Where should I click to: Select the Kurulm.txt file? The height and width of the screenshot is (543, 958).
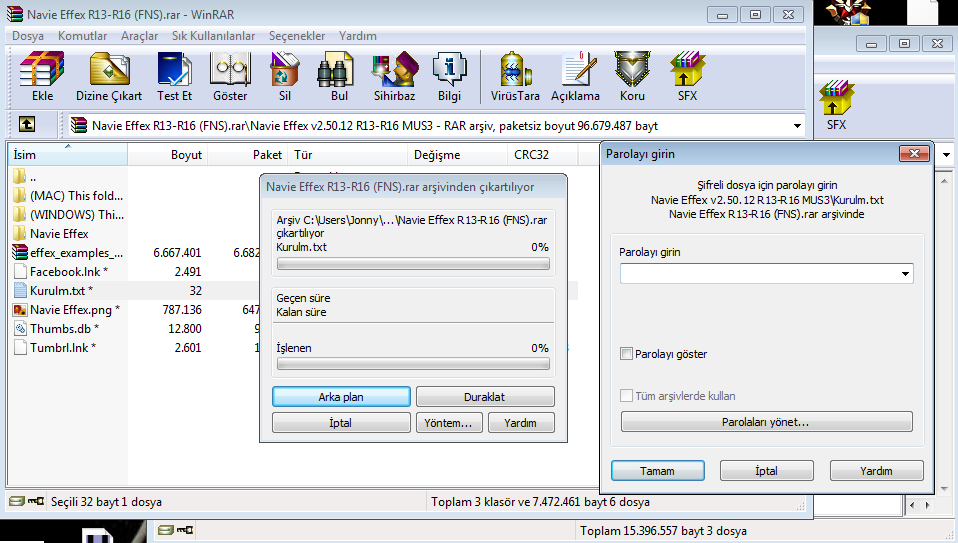click(54, 290)
